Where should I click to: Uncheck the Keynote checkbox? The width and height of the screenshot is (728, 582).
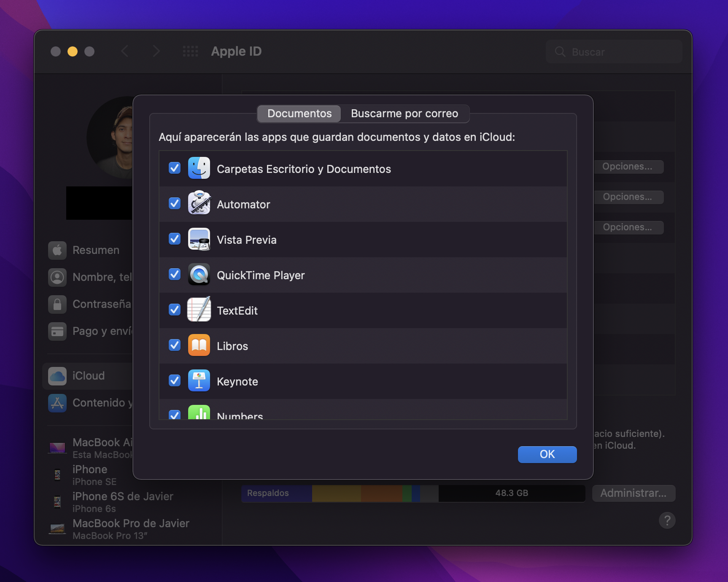175,381
